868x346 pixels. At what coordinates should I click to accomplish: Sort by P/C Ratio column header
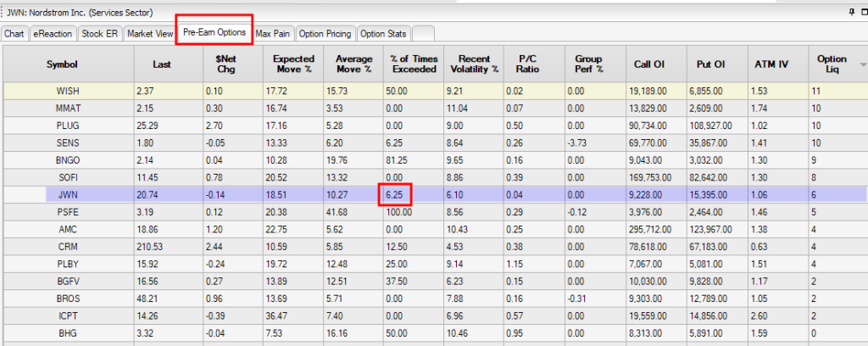(534, 64)
